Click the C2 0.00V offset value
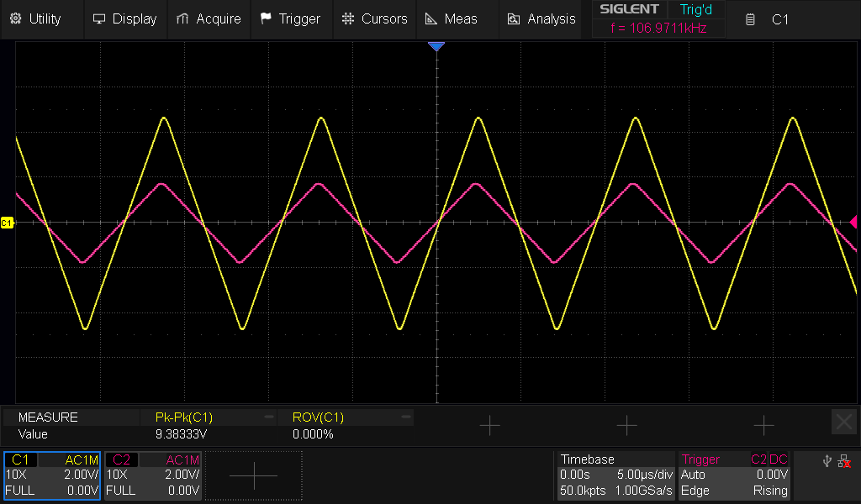The width and height of the screenshot is (861, 504). click(183, 491)
